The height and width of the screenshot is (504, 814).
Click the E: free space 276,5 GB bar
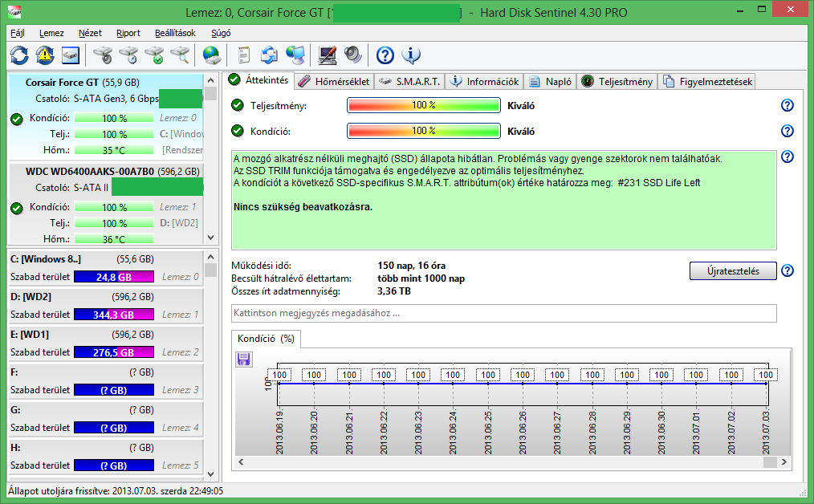[x=114, y=352]
